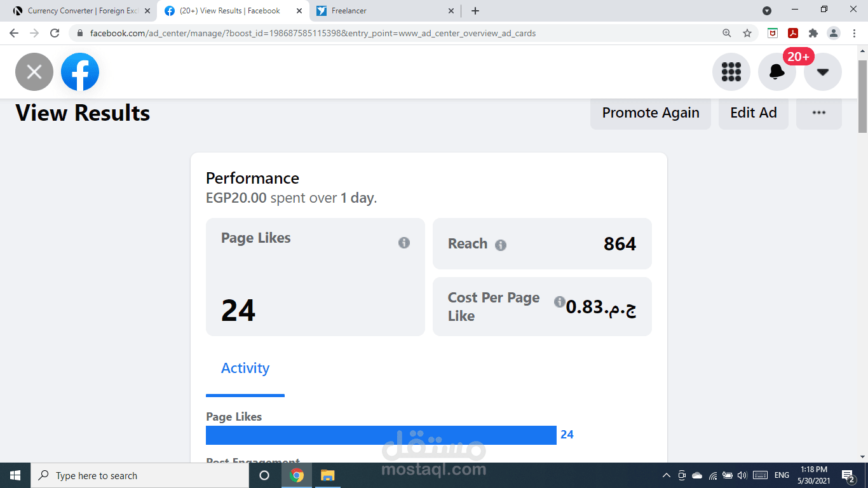Close the Facebook ad results view with the X
The height and width of the screenshot is (488, 868).
(34, 72)
